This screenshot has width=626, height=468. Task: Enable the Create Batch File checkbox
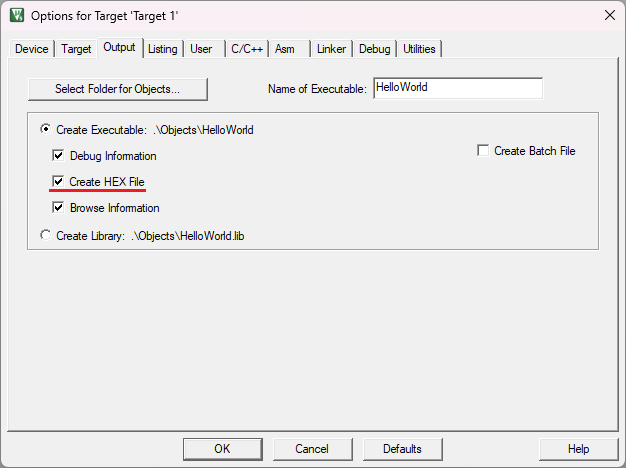coord(483,151)
